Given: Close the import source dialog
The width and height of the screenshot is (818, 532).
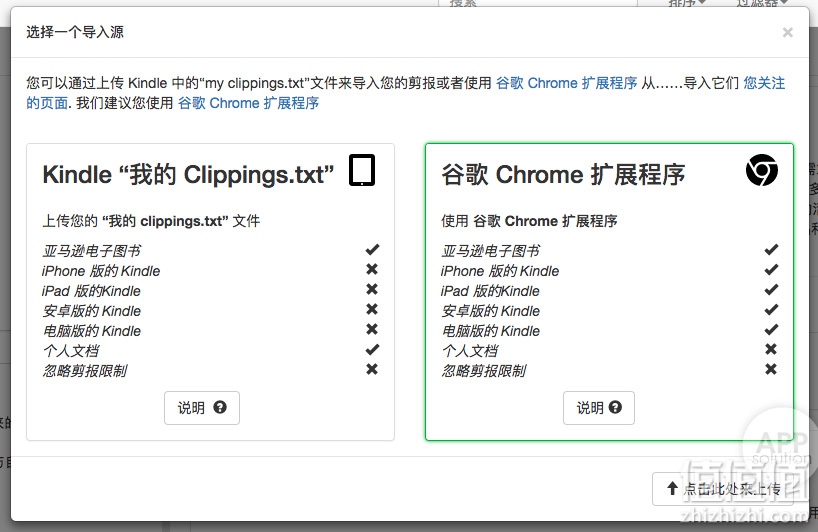Looking at the screenshot, I should point(788,32).
